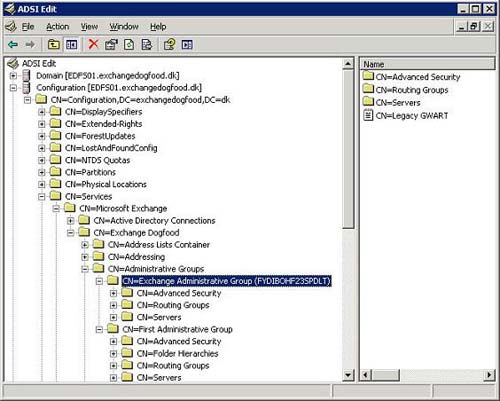Open Help from the toolbar icon
This screenshot has height=401, width=500.
(169, 45)
